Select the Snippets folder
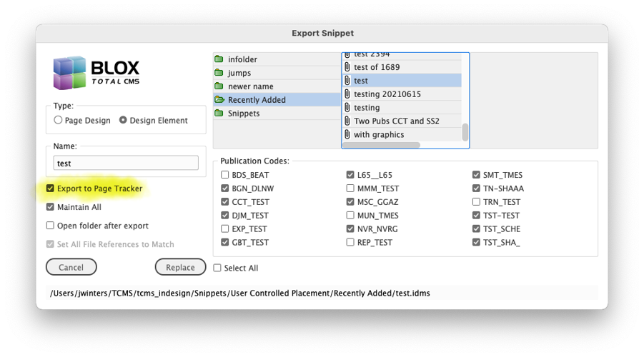 click(x=277, y=114)
